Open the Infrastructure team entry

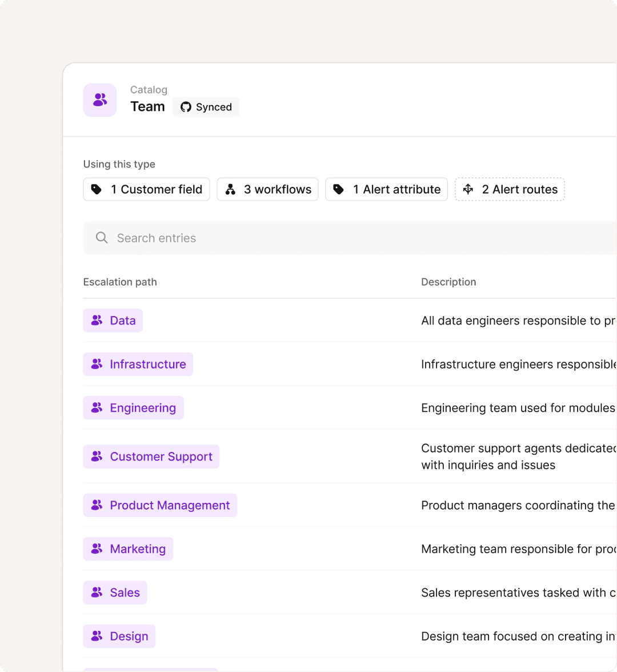pyautogui.click(x=138, y=364)
